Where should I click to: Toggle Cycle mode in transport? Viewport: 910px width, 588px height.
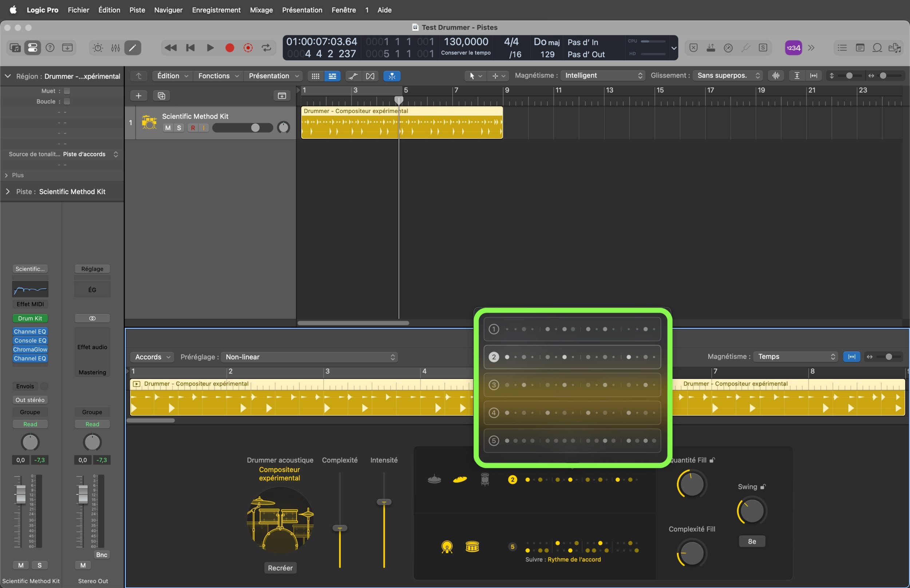pyautogui.click(x=266, y=48)
